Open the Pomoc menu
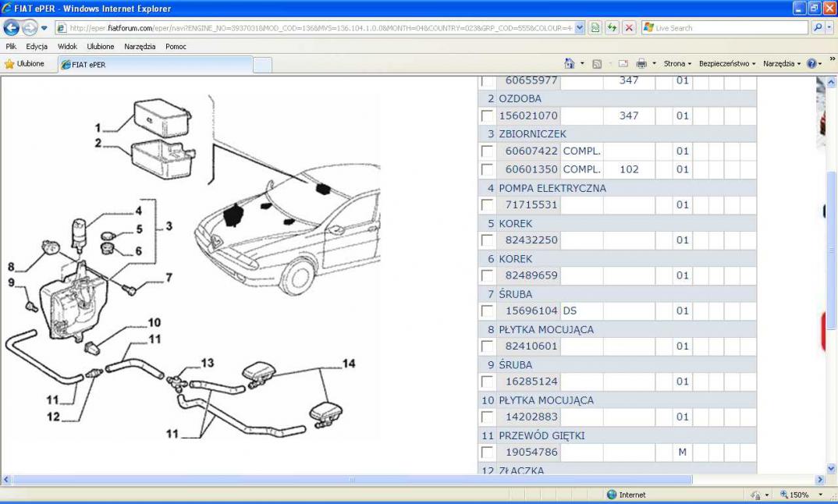Image resolution: width=838 pixels, height=504 pixels. click(x=176, y=47)
